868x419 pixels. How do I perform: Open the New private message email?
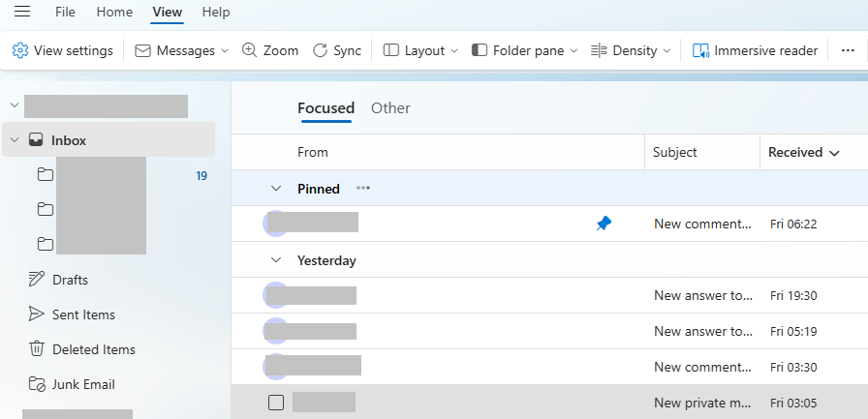549,402
